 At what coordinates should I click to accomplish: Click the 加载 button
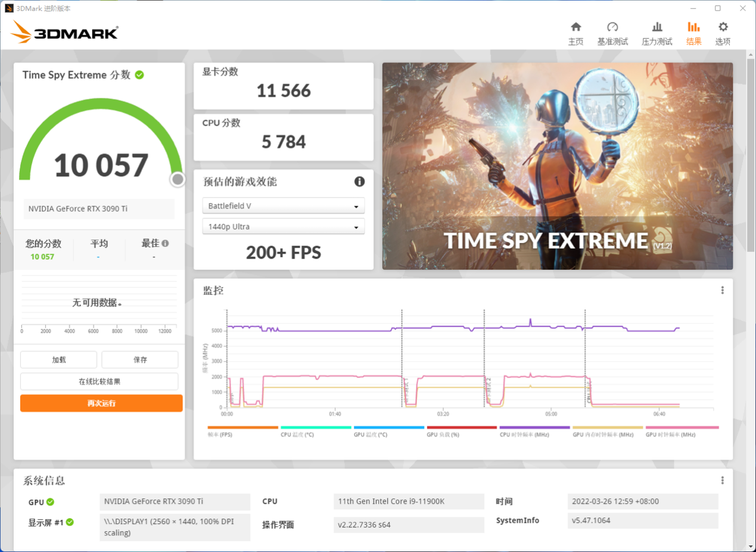(x=58, y=360)
